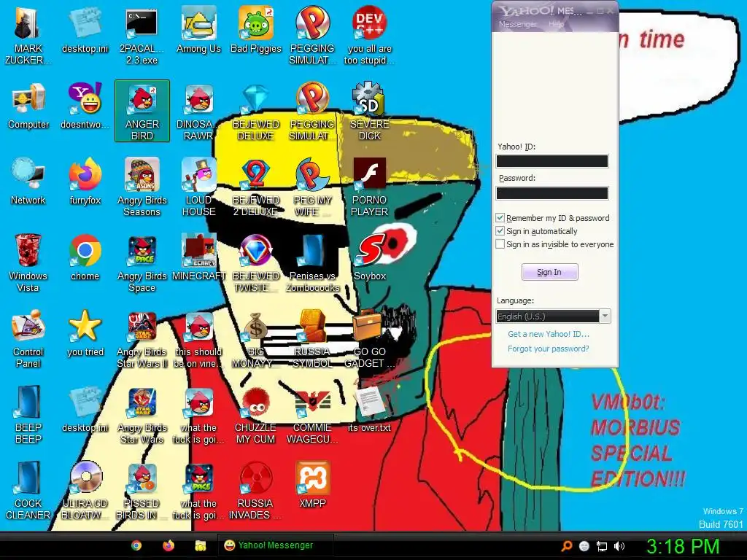Open the Among Us desktop icon

(x=198, y=29)
